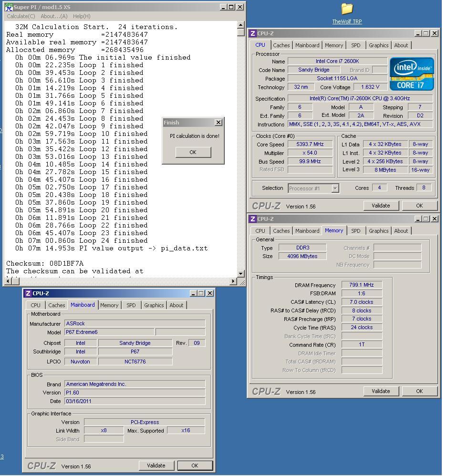Click Intel Core i7 inside logo badge
This screenshot has width=458, height=476.
(412, 74)
